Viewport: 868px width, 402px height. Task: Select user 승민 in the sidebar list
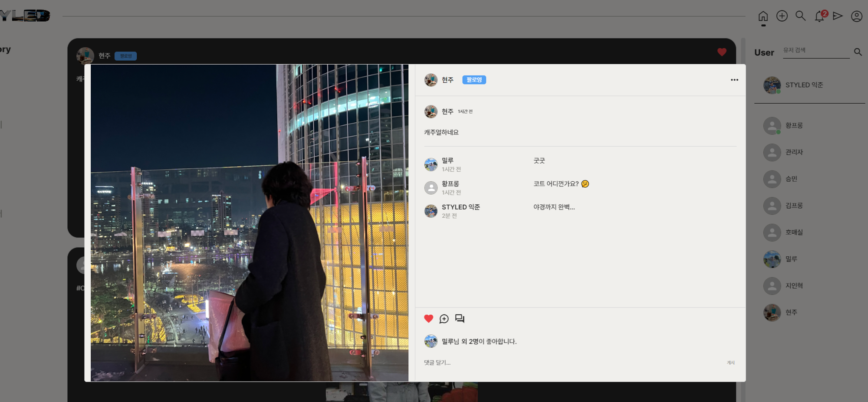pyautogui.click(x=780, y=179)
